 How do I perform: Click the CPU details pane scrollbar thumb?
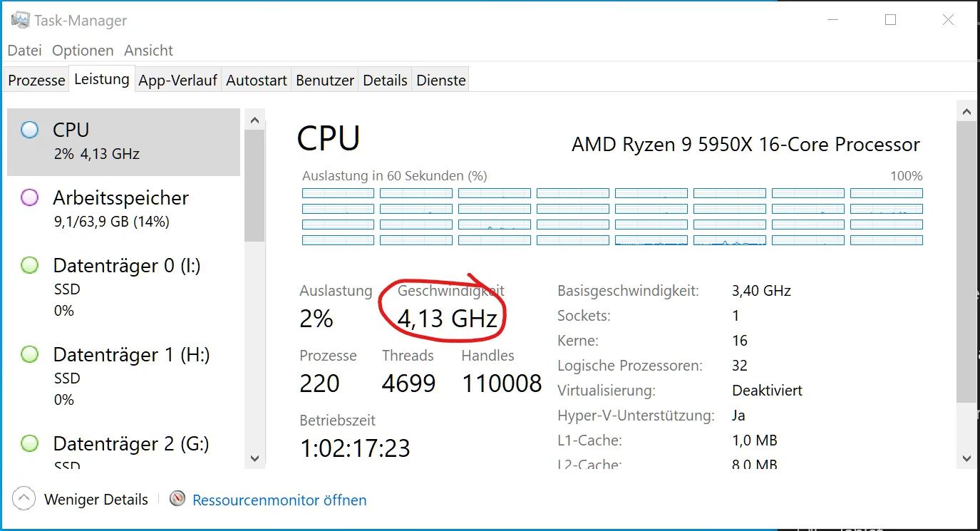tap(966, 262)
